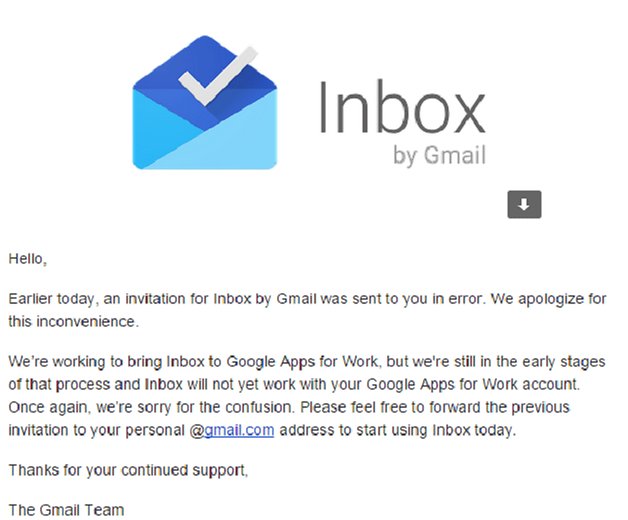
Task: Click the download arrow button below the logo
Action: pos(524,204)
